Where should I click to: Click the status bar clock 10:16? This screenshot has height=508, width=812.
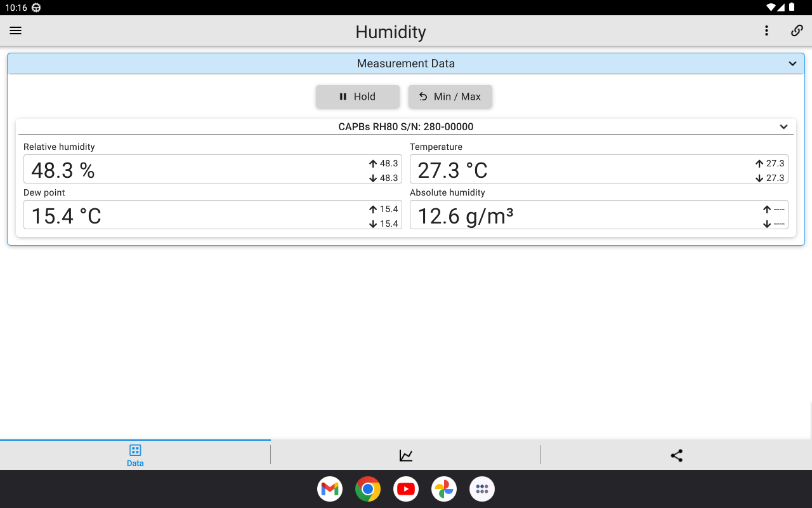16,8
